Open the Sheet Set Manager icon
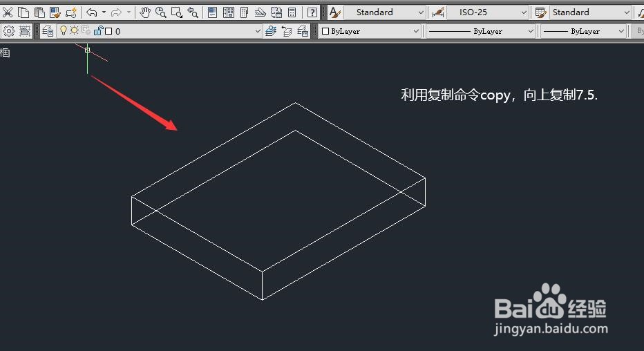 (261, 12)
